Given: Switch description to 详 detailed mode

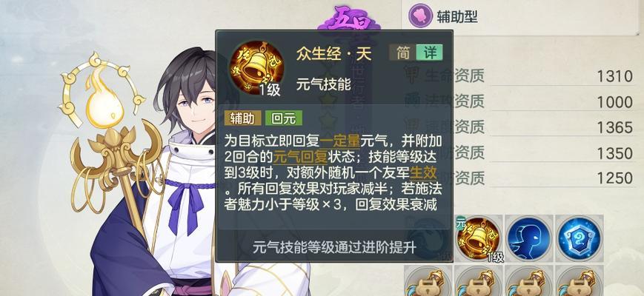Looking at the screenshot, I should (430, 53).
